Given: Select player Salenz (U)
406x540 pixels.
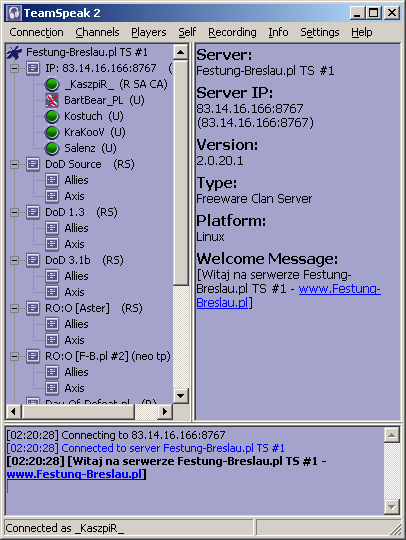Looking at the screenshot, I should coord(90,148).
